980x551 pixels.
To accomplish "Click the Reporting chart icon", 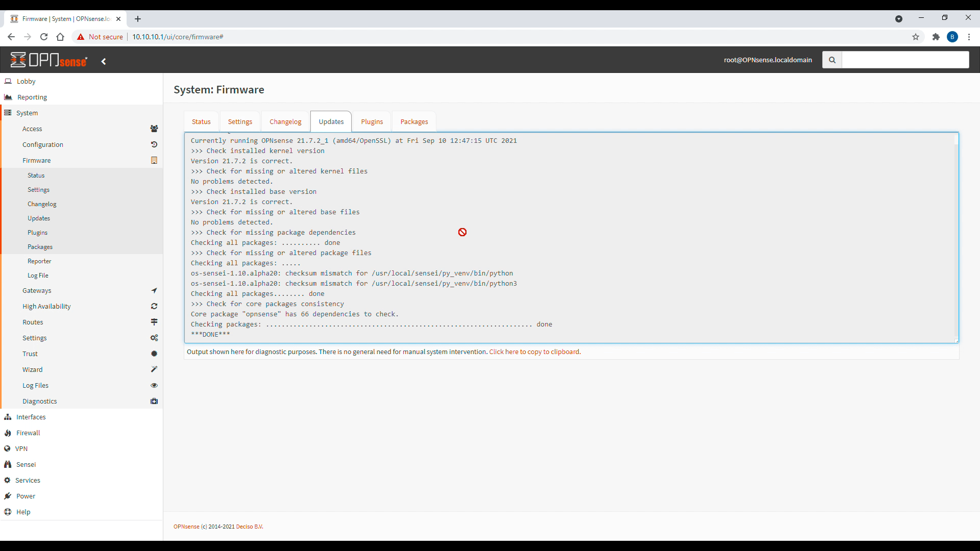I will point(8,97).
